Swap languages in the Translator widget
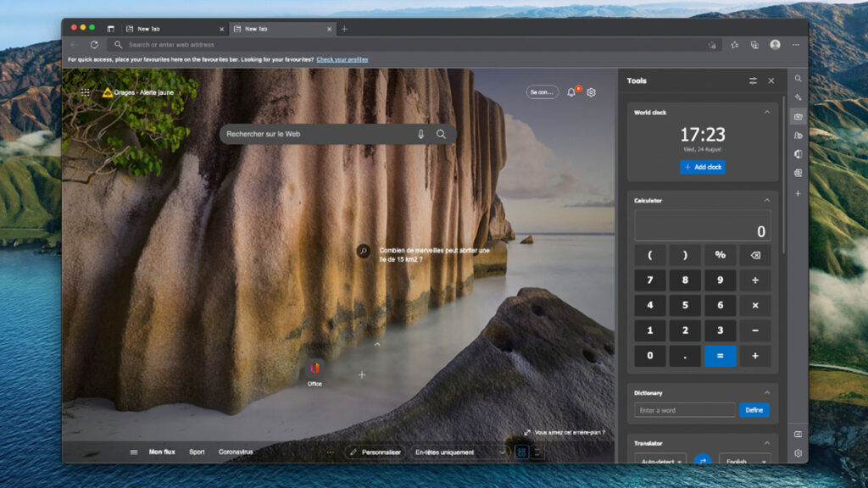The height and width of the screenshot is (488, 868). (702, 459)
